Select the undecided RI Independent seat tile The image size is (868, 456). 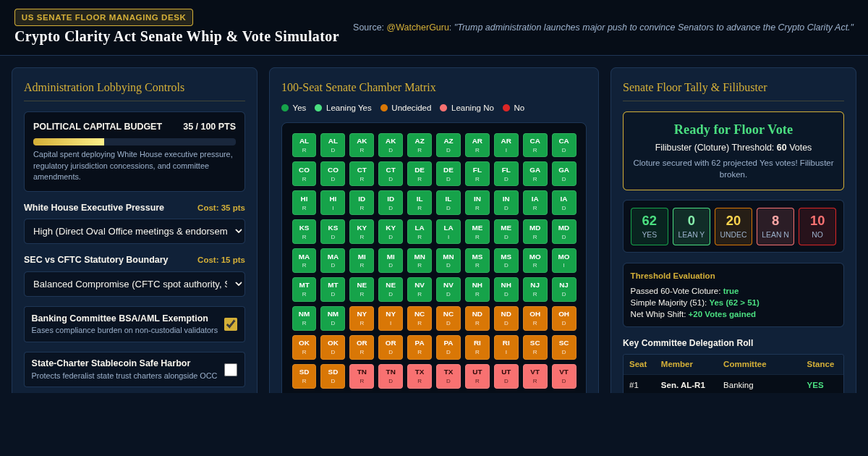[x=506, y=347]
